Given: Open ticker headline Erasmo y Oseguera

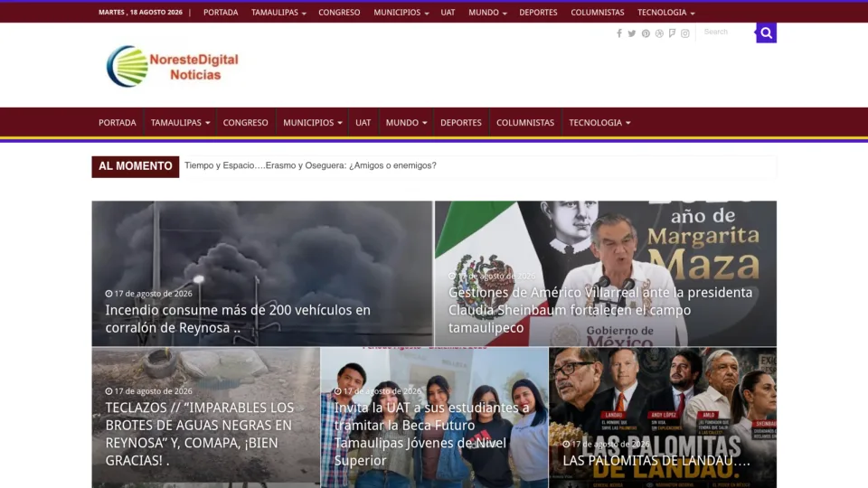Looking at the screenshot, I should pos(310,165).
